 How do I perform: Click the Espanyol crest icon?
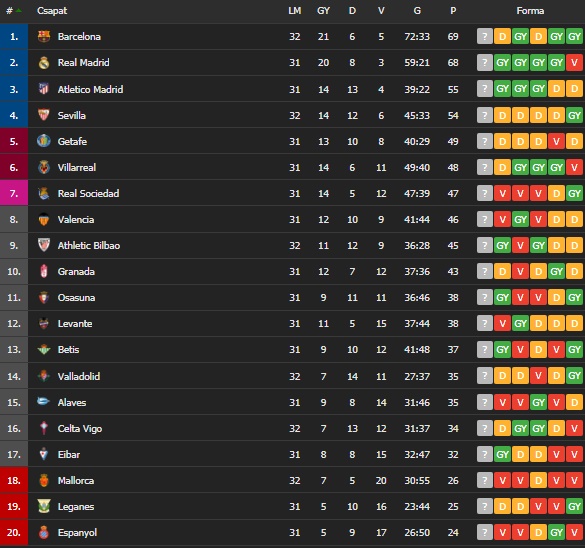[x=44, y=532]
